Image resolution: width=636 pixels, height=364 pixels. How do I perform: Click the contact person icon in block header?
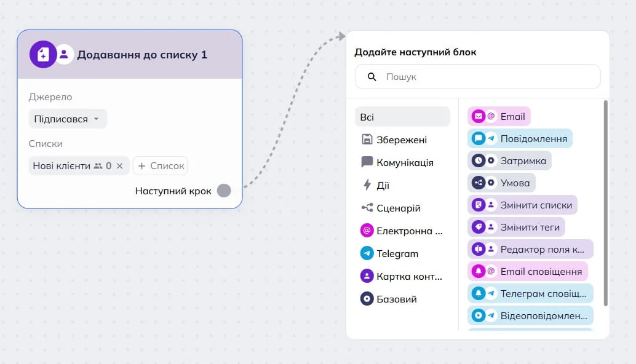click(x=64, y=54)
